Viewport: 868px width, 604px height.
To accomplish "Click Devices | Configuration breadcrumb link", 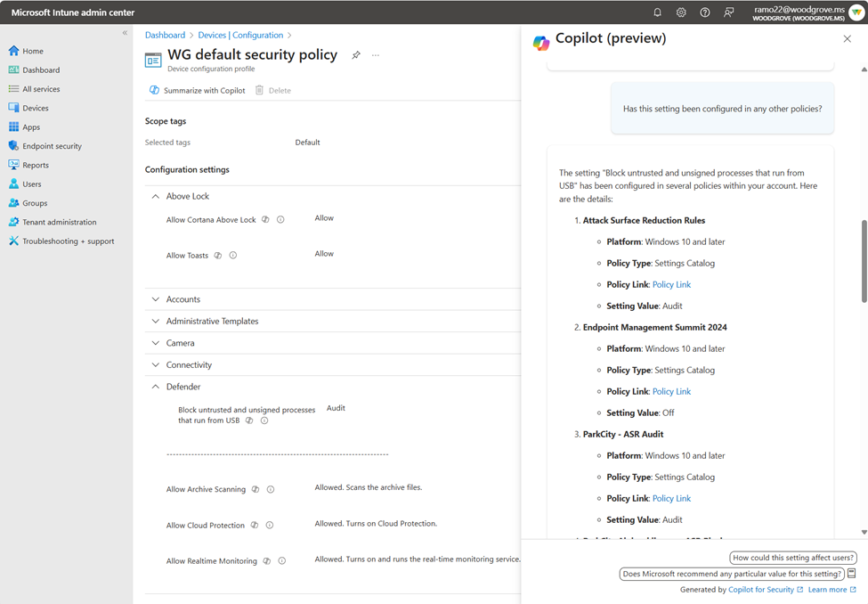I will [240, 35].
